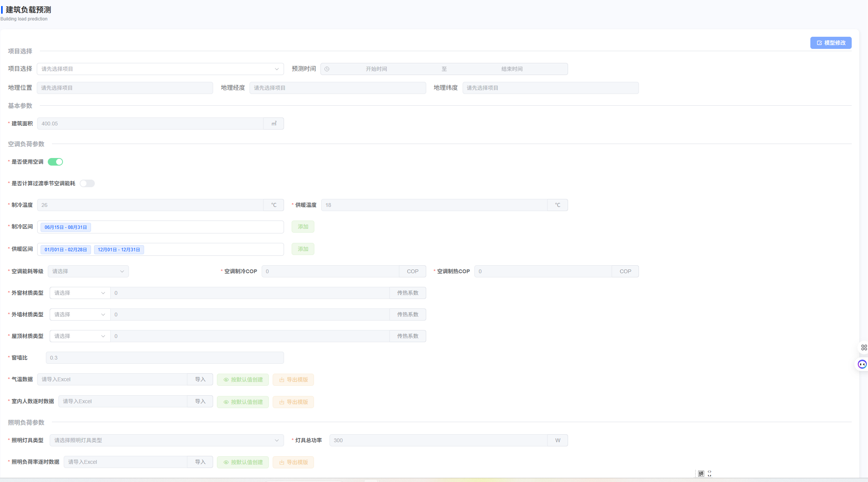Select the 06月15日 - 08月31日 cooling tag

coord(66,227)
